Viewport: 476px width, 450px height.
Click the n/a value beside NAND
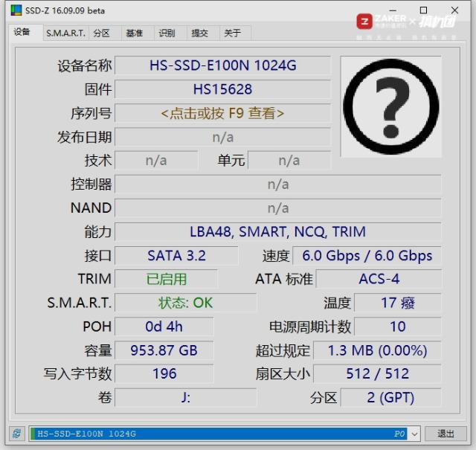(x=277, y=208)
